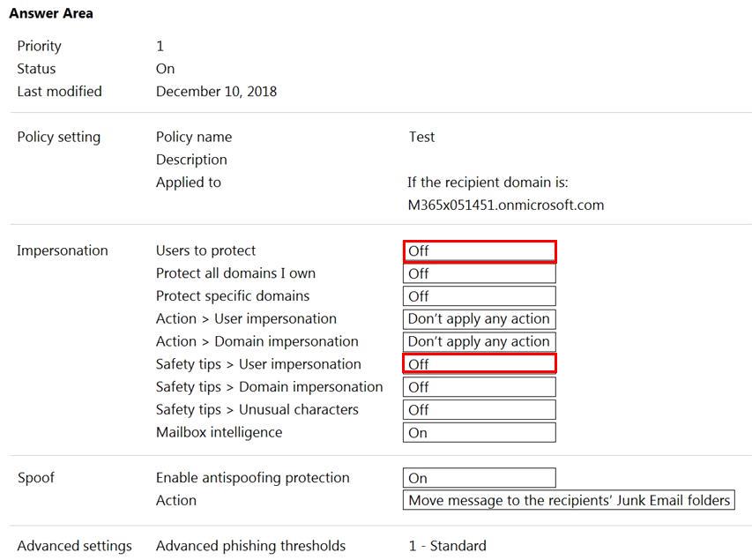Open Enable antispoofing protection dropdown

pyautogui.click(x=480, y=478)
